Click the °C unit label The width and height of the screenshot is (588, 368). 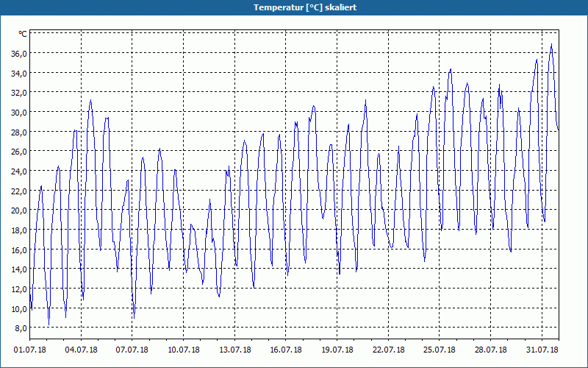click(x=23, y=34)
